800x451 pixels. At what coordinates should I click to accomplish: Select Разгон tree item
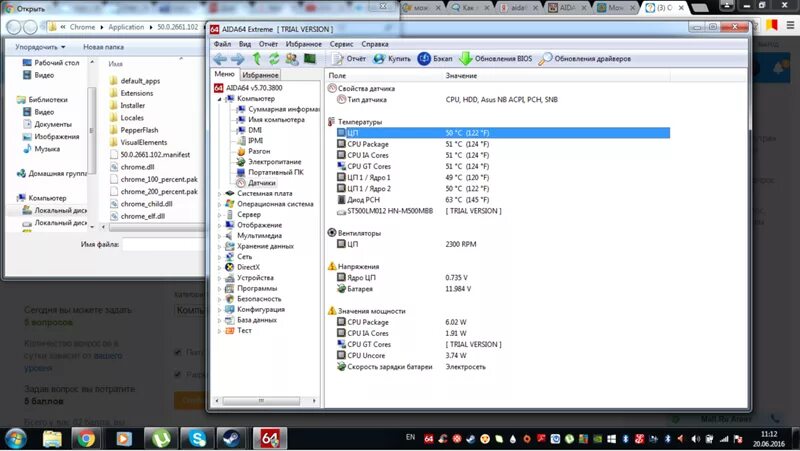pyautogui.click(x=254, y=152)
